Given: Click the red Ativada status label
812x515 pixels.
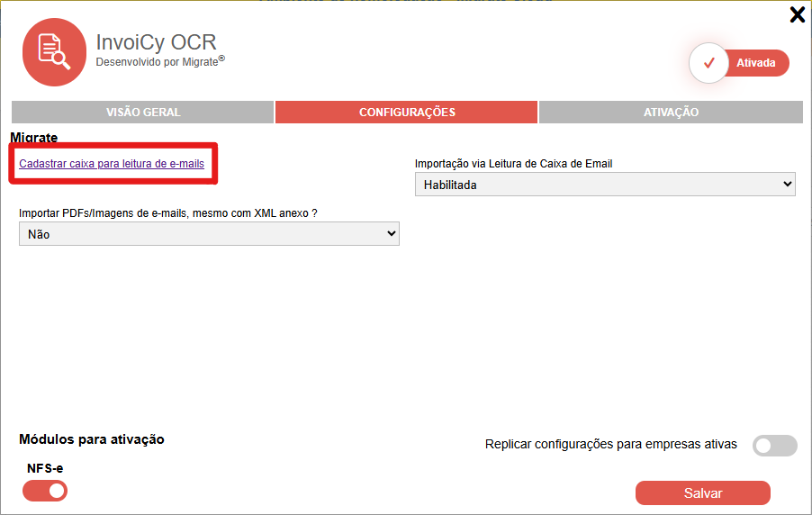Looking at the screenshot, I should click(756, 63).
